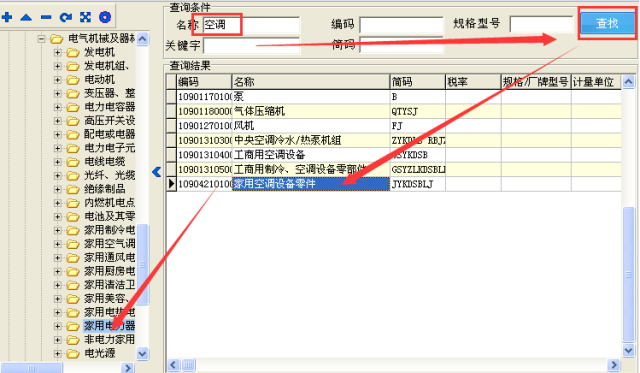Select the 家用厨房电 folder icon

[x=73, y=271]
